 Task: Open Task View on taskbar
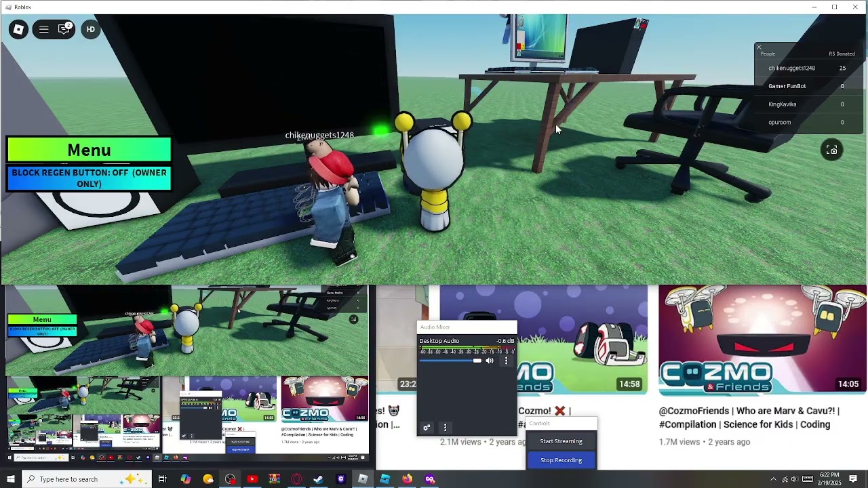tap(163, 479)
